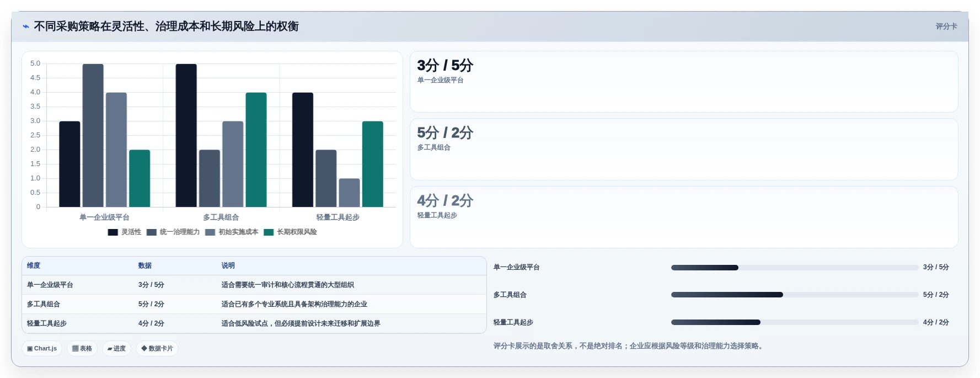The width and height of the screenshot is (980, 378).
Task: Click the 灵活性 bar for 轻量工具起步
Action: pyautogui.click(x=303, y=150)
